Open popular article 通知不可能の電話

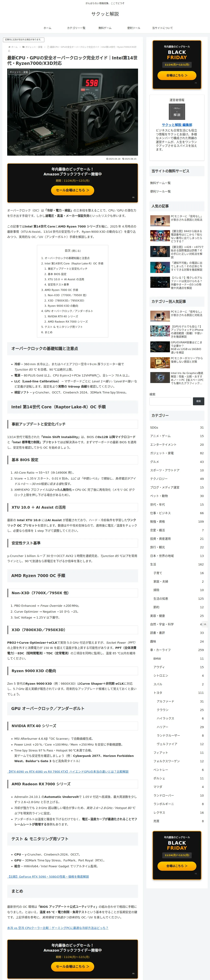pyautogui.click(x=177, y=267)
